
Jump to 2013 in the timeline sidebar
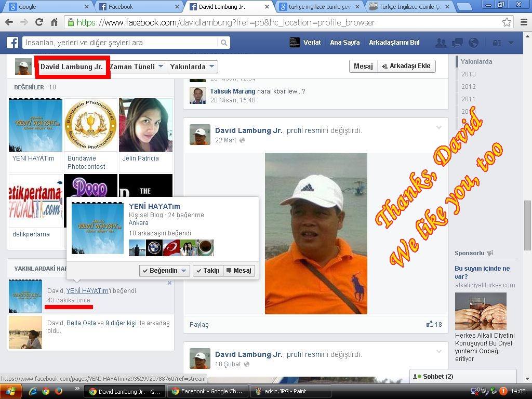[468, 74]
